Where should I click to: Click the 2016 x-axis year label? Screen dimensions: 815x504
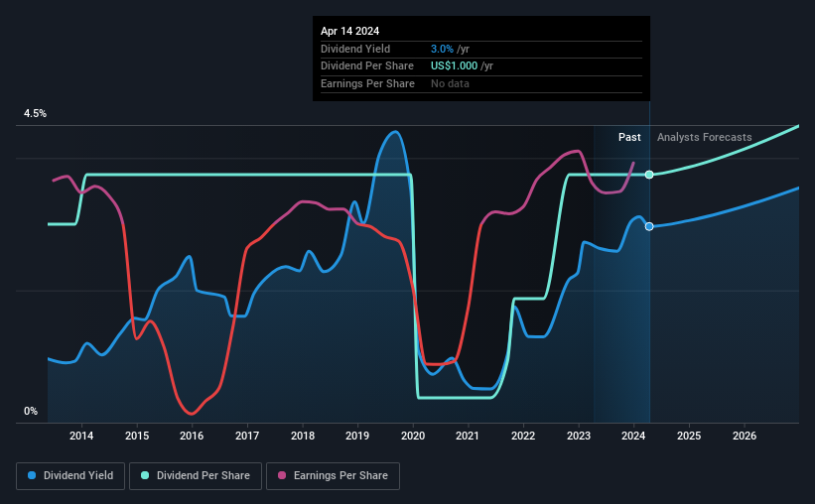click(192, 436)
